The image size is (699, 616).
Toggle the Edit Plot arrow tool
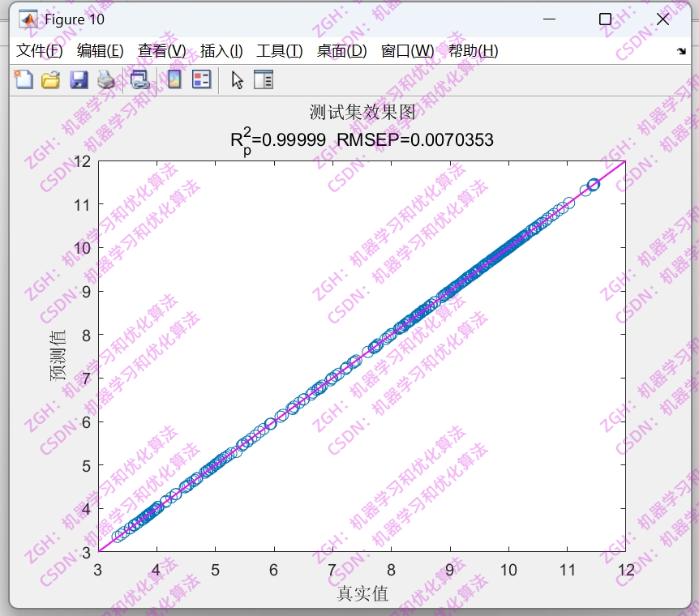click(237, 80)
